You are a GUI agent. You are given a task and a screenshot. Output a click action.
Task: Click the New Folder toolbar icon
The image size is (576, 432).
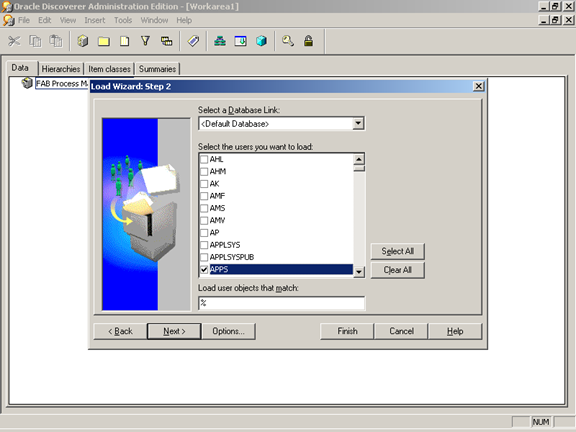104,41
